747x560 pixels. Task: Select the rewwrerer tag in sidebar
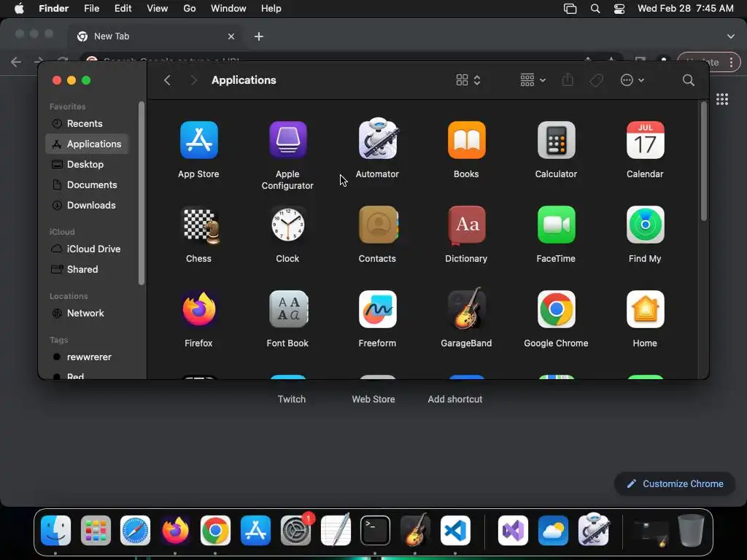pos(88,357)
